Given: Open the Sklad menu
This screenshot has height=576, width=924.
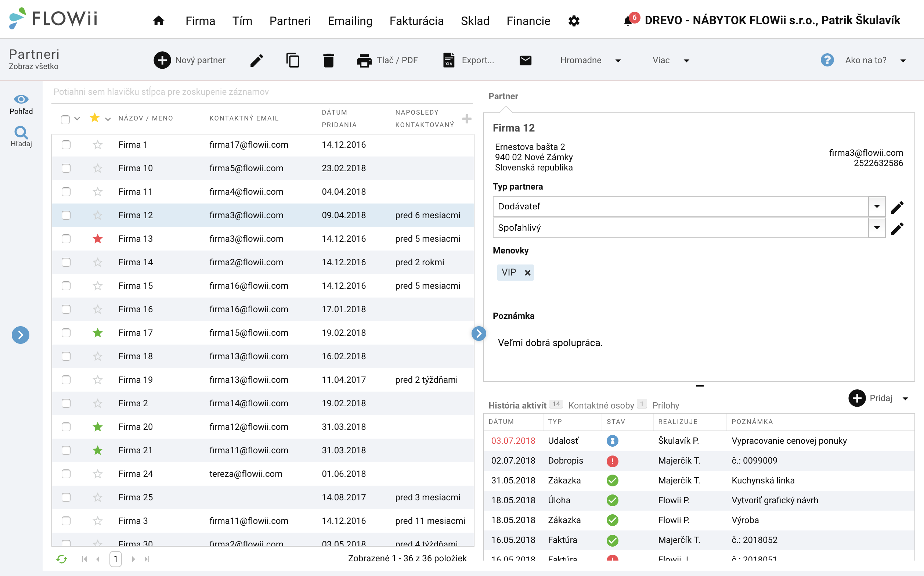Looking at the screenshot, I should point(475,21).
